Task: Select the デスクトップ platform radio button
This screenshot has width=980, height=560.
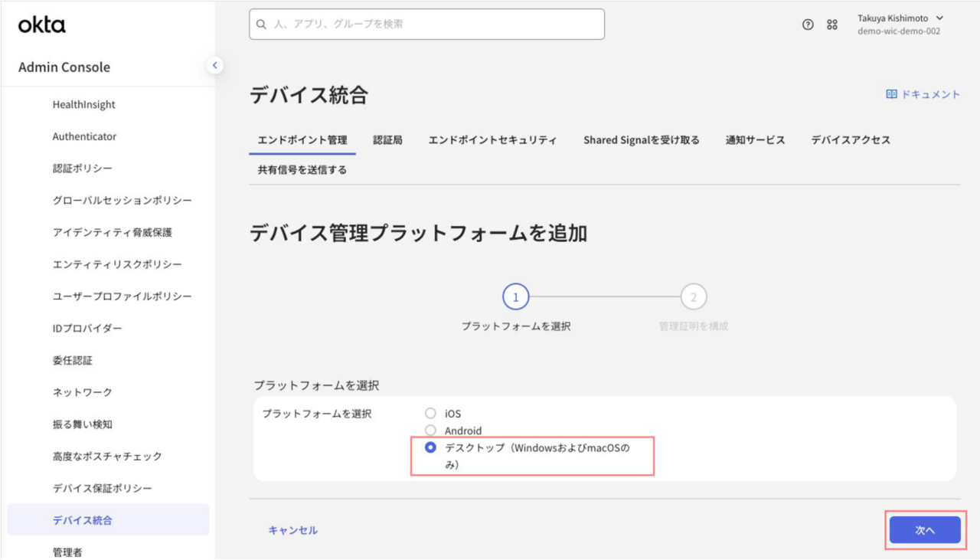Action: pyautogui.click(x=430, y=447)
